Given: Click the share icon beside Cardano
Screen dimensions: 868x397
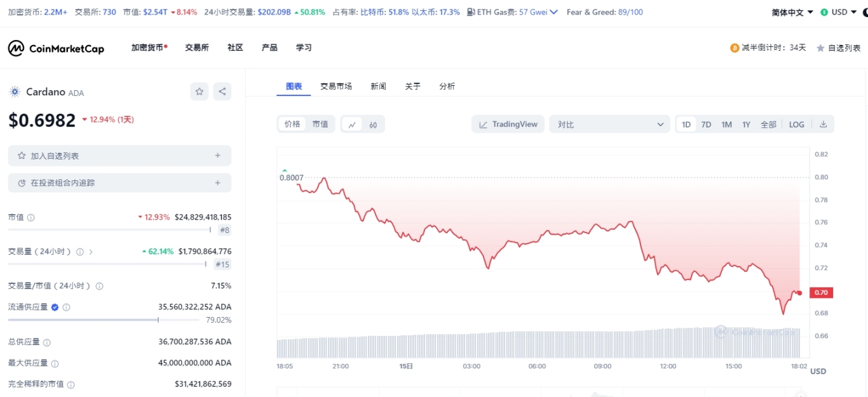Looking at the screenshot, I should point(222,91).
